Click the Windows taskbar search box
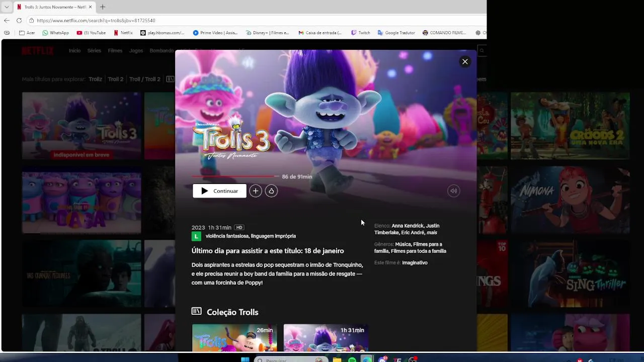This screenshot has width=644, height=362. pos(290,360)
